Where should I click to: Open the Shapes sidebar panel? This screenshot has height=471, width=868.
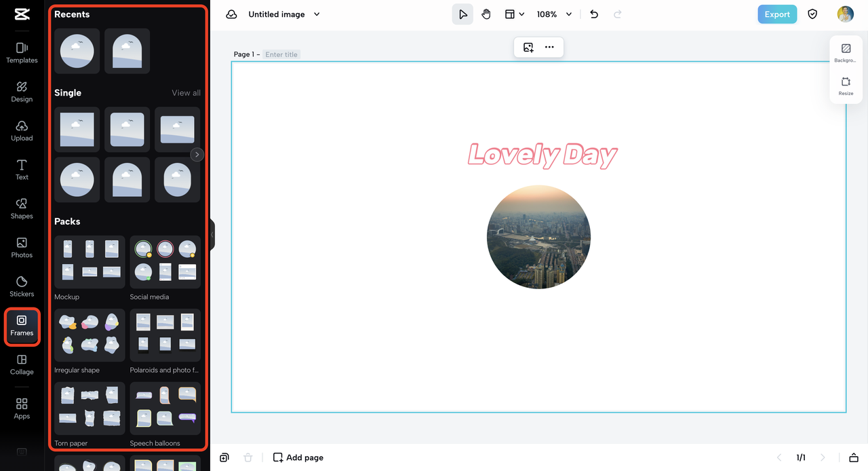click(x=22, y=209)
